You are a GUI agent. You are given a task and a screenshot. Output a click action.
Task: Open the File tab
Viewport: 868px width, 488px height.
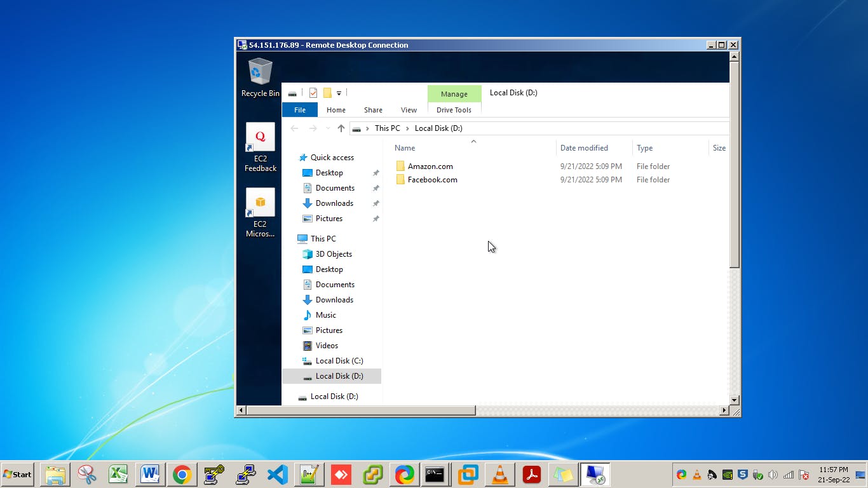[x=300, y=110]
